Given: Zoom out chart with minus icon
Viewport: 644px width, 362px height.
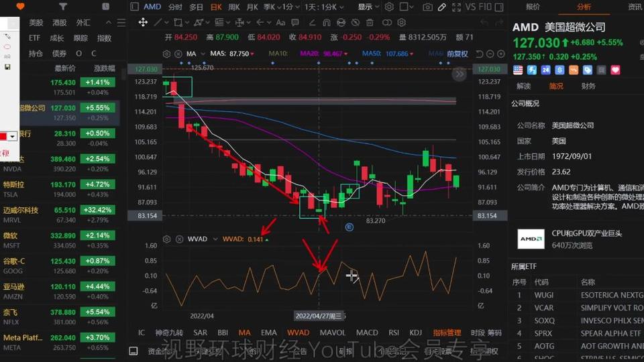Looking at the screenshot, I should [490, 54].
